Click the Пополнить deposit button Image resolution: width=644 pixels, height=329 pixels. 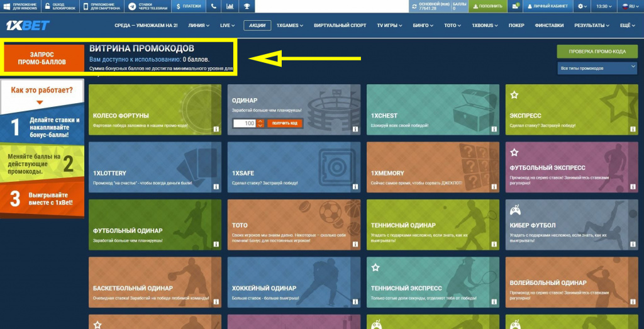[x=487, y=6]
